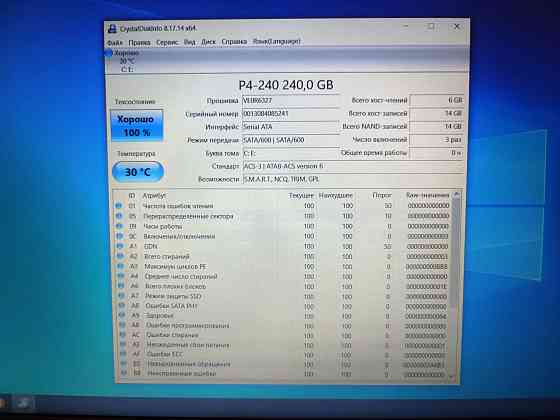Viewport: 560px width, 420px height.
Task: Select the disk tab showing Хорошо 30 °C
Action: coord(126,61)
